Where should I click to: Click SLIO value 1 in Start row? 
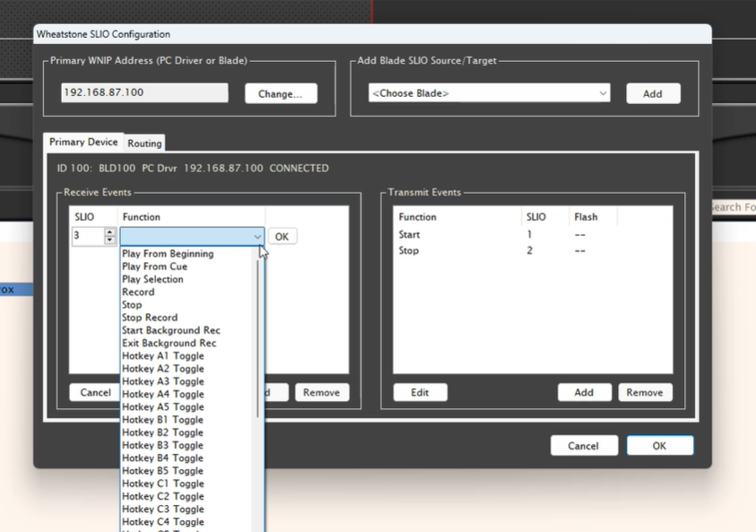point(529,235)
